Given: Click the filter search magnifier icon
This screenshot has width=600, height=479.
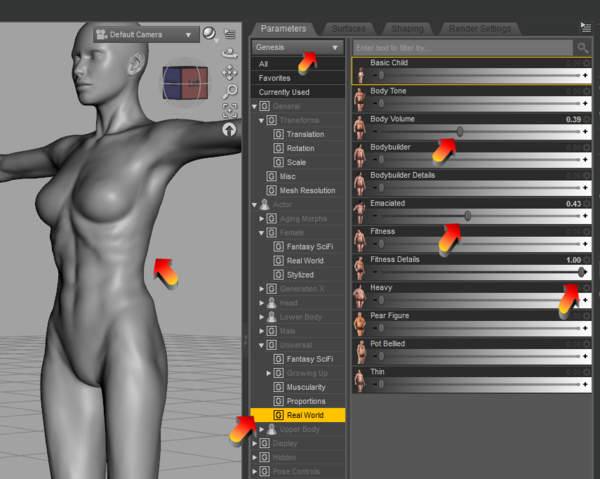Looking at the screenshot, I should [x=582, y=48].
